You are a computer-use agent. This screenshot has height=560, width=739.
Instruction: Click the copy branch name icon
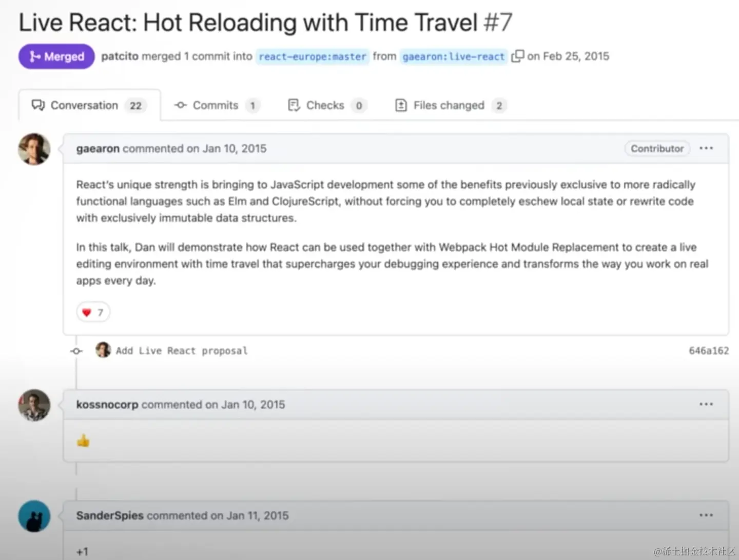point(517,56)
